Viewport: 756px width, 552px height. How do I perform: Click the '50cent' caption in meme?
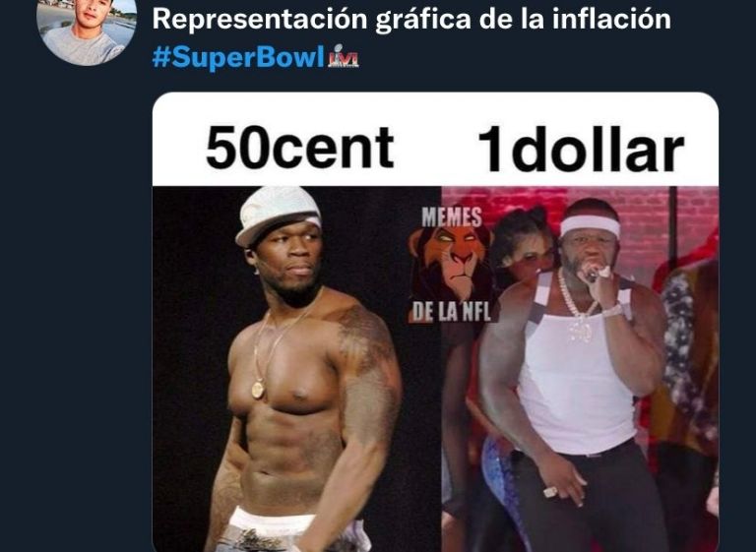[x=299, y=148]
